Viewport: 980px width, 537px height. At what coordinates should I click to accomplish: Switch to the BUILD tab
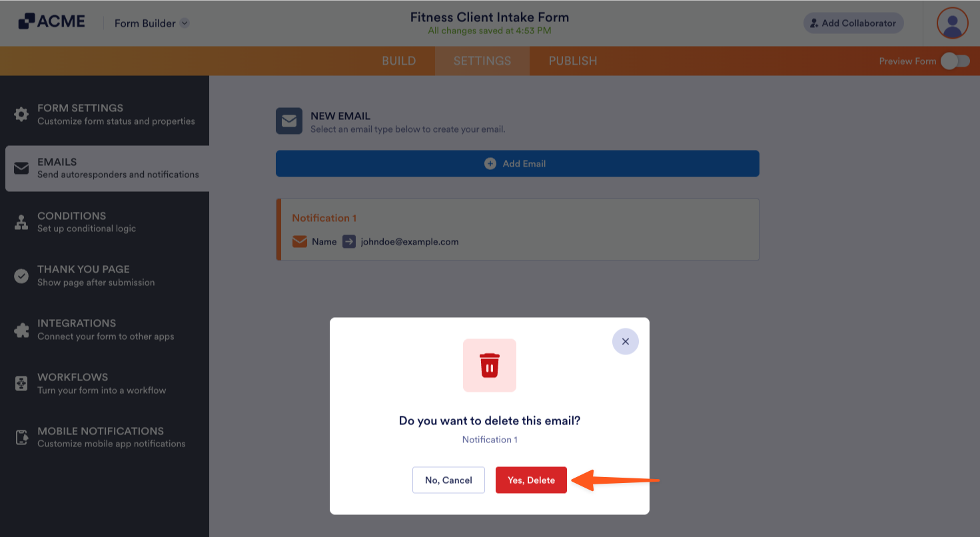[398, 61]
